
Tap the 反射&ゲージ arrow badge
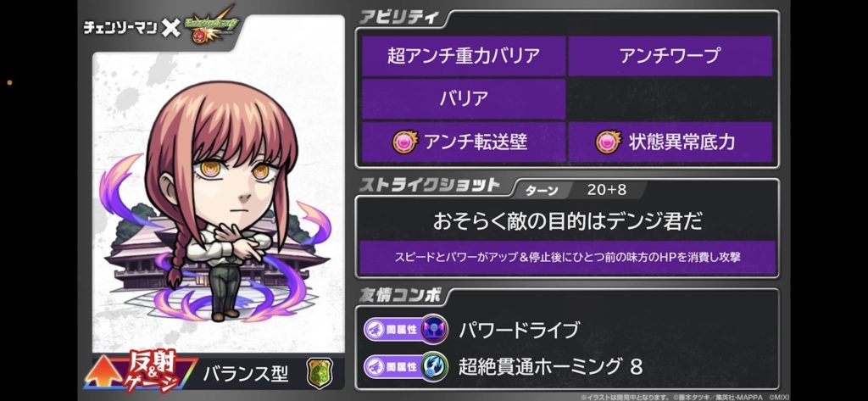point(141,371)
